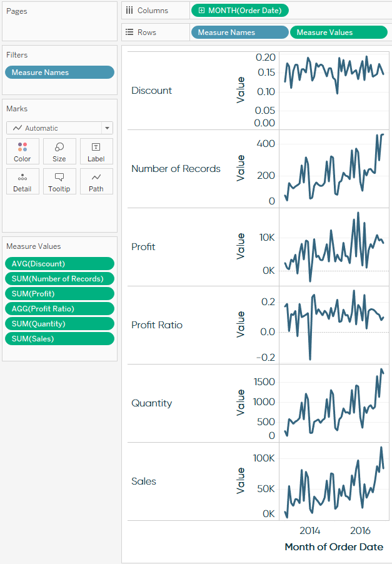Screen dimensions: 392x564
Task: Click the SUM(Quantity) pill
Action: tap(59, 323)
